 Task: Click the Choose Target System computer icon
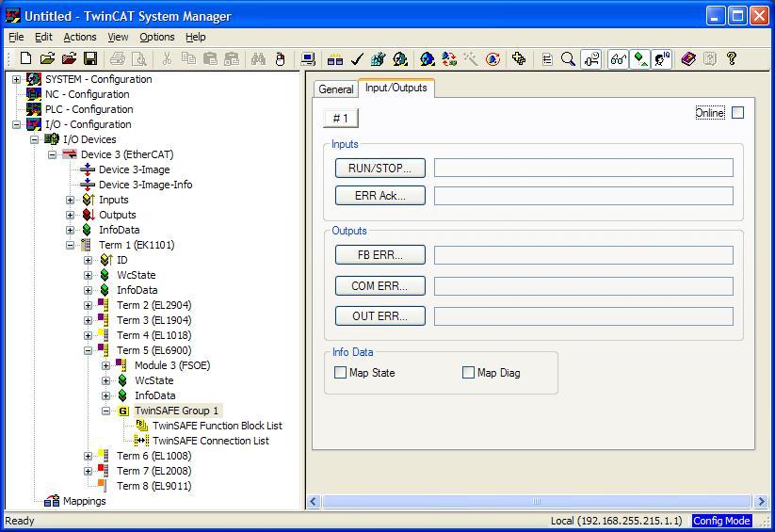(308, 58)
